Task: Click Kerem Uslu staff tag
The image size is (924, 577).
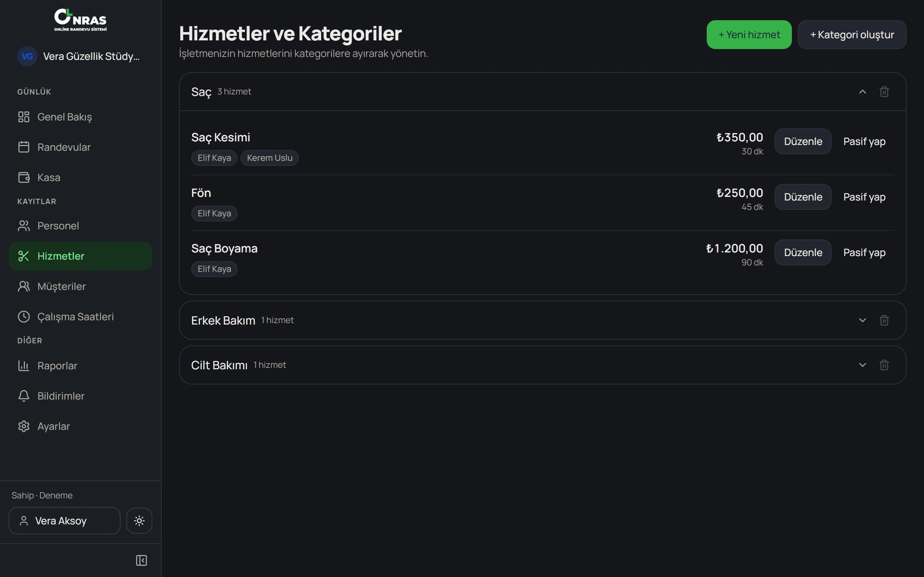Action: (270, 158)
